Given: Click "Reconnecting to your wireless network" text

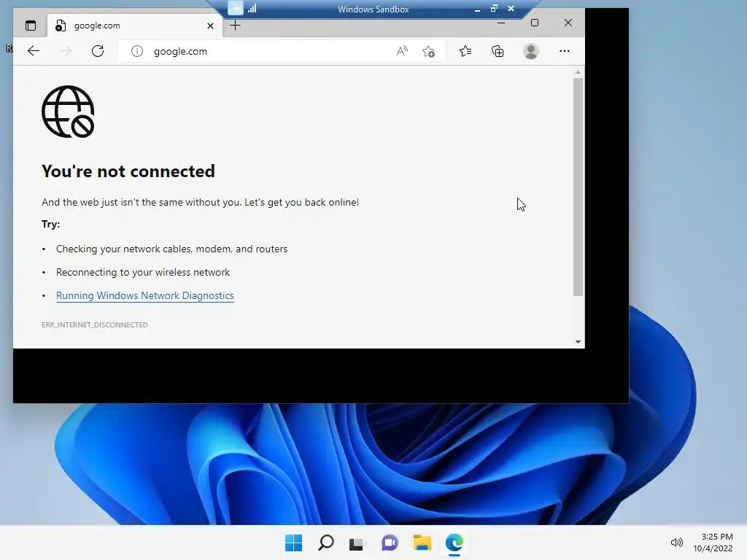Looking at the screenshot, I should 143,273.
